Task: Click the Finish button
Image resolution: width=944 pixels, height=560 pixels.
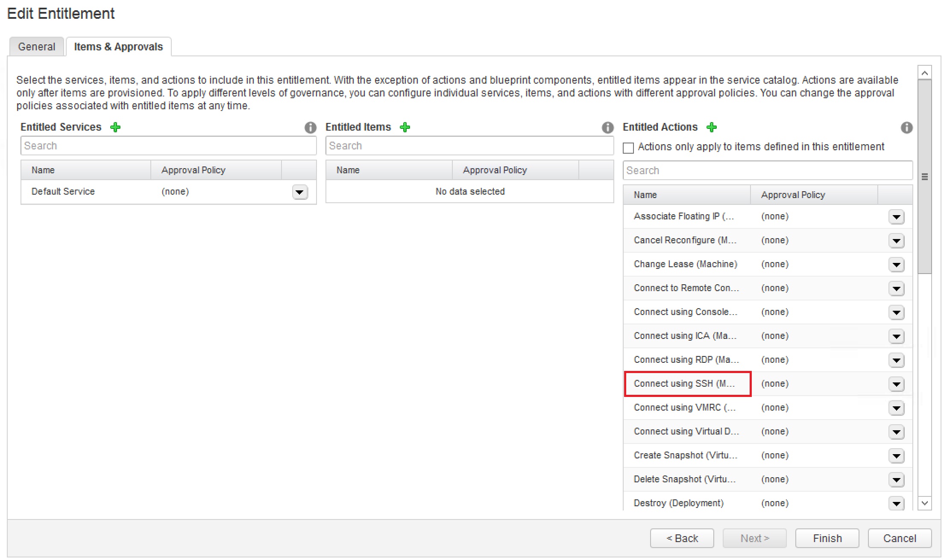Action: coord(827,538)
